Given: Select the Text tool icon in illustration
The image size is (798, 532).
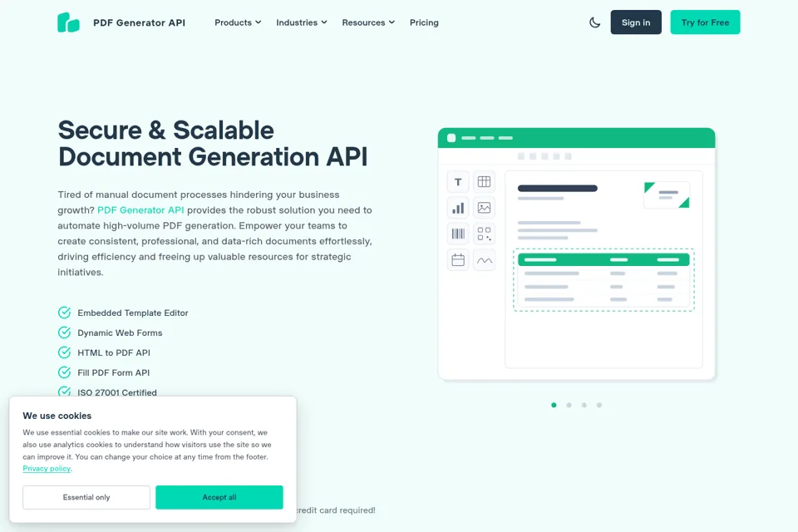Looking at the screenshot, I should pos(458,182).
